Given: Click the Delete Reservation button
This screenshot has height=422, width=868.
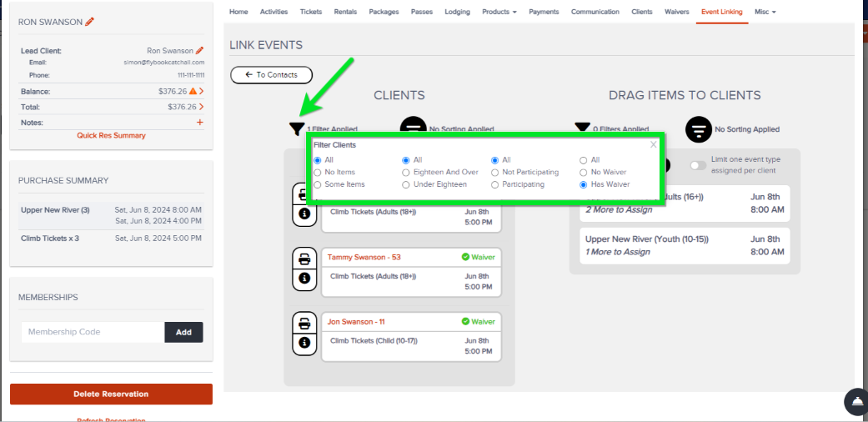Looking at the screenshot, I should (x=111, y=394).
